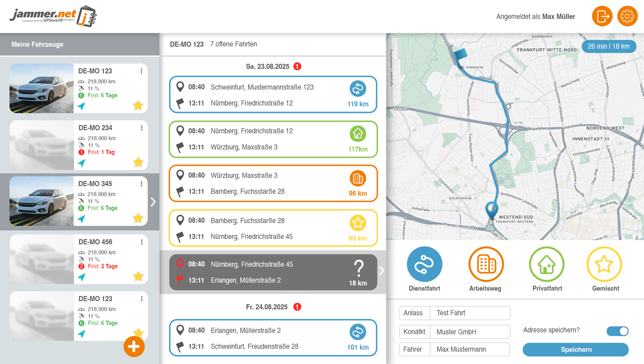Click the Anlass input field
Screen dimensions: 644x364
(470, 313)
